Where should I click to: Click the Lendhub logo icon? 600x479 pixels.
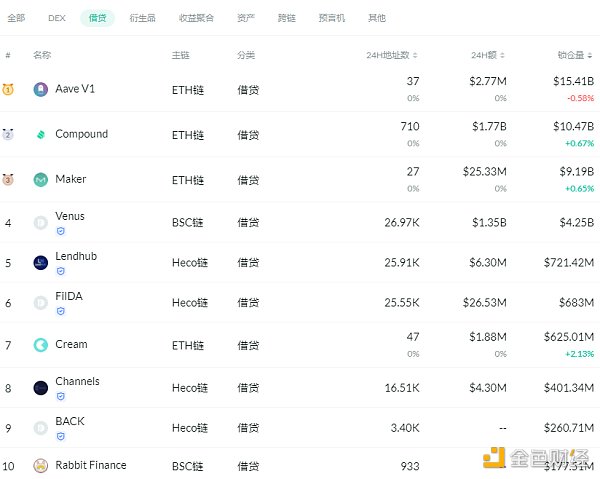[x=40, y=263]
